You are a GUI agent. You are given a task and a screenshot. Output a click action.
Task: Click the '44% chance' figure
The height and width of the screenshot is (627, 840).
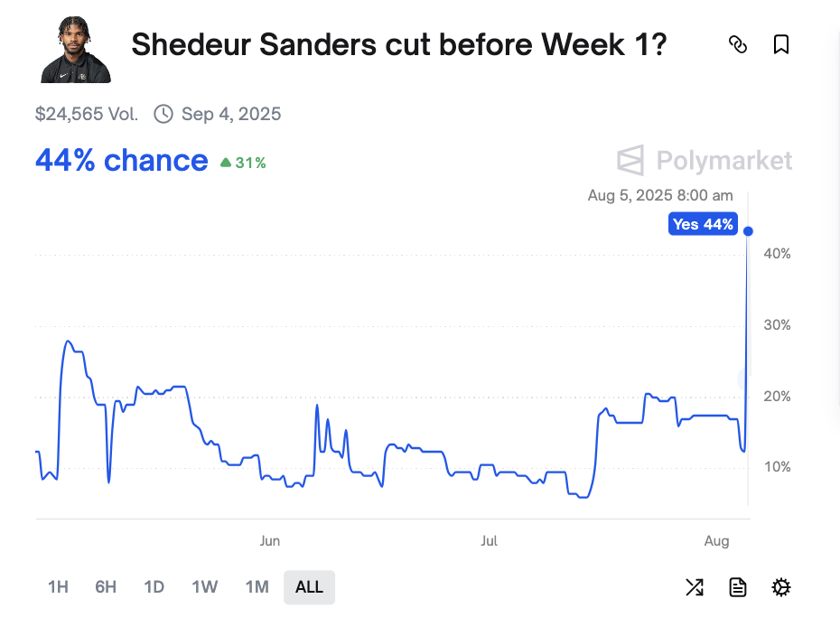click(121, 160)
